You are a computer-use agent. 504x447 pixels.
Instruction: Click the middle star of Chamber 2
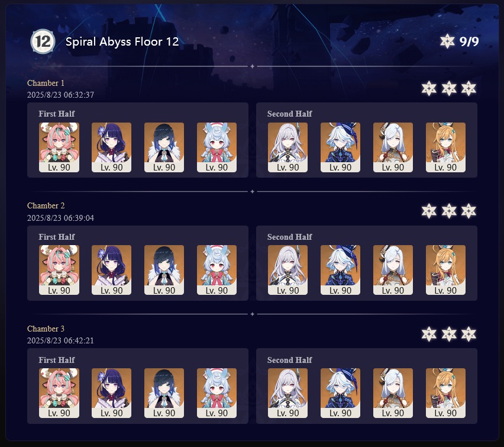[449, 211]
